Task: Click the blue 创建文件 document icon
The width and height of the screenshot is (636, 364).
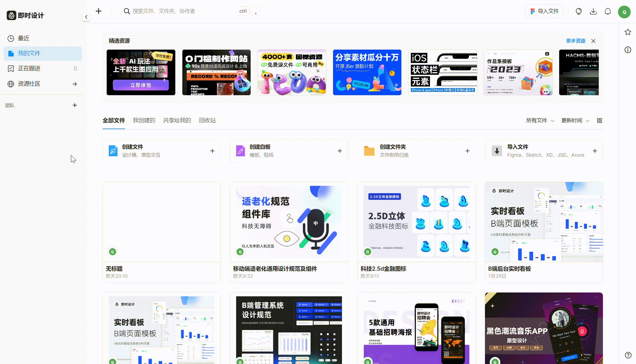Action: pyautogui.click(x=113, y=151)
